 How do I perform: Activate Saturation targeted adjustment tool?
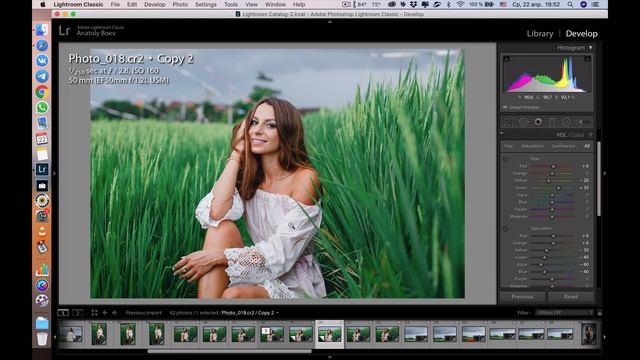click(x=505, y=229)
